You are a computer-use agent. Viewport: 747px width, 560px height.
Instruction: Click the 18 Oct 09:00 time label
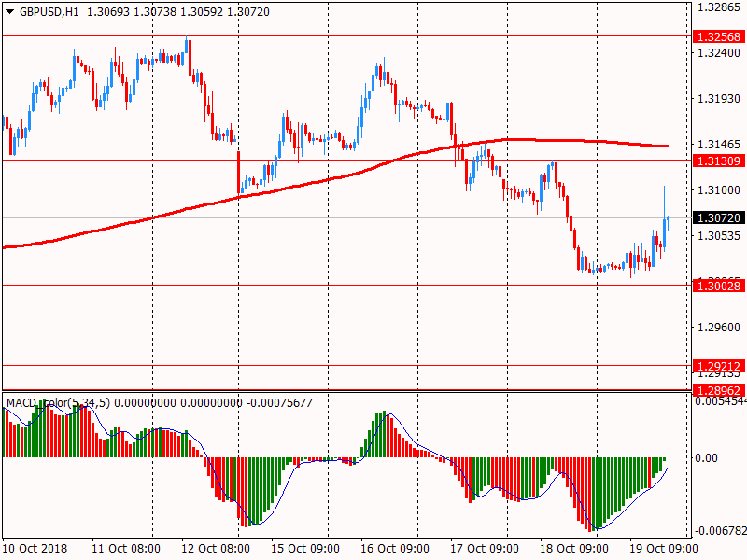tap(574, 549)
